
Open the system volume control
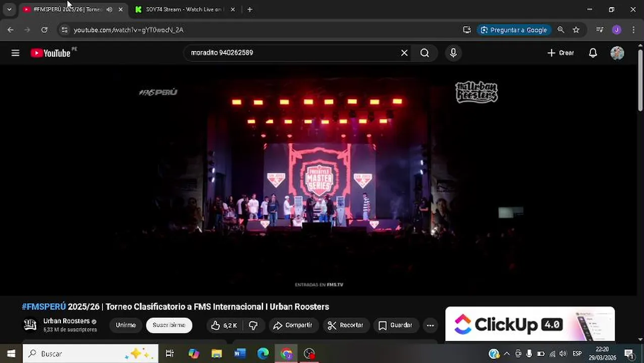click(563, 353)
